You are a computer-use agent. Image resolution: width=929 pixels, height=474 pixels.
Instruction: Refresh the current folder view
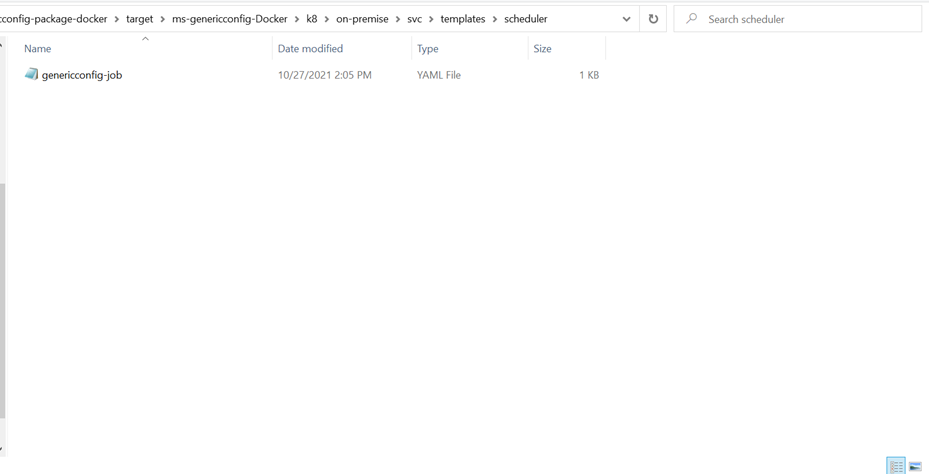(x=653, y=19)
